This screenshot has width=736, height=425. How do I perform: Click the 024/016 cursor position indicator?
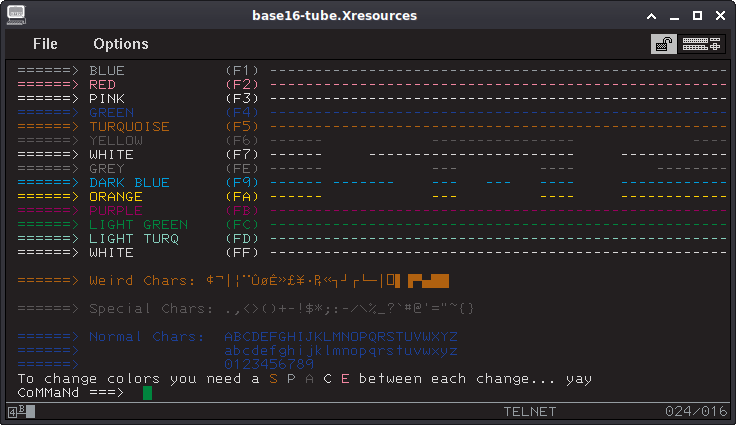point(696,412)
